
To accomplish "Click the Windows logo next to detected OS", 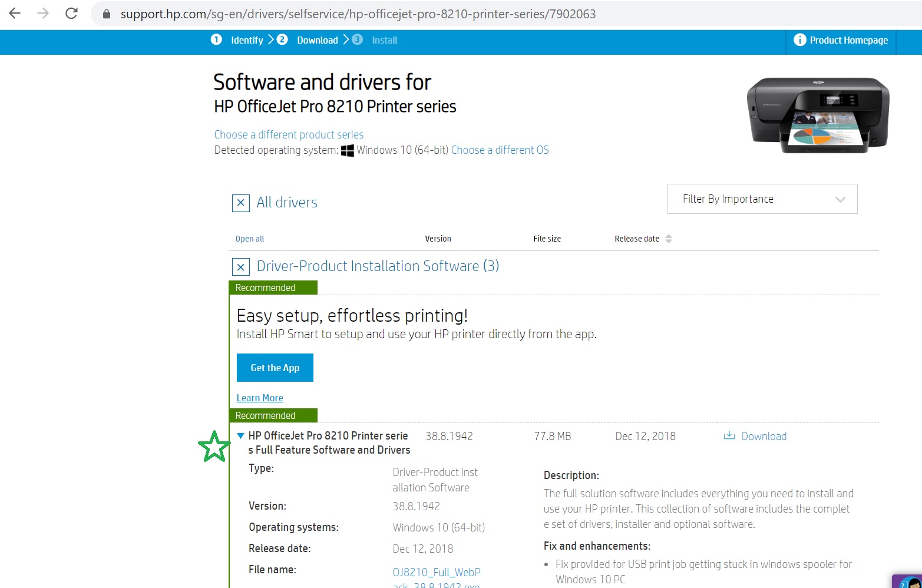I will pyautogui.click(x=348, y=150).
